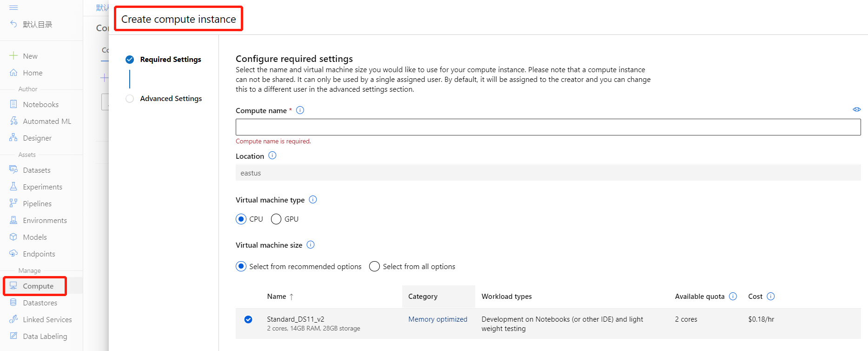This screenshot has width=868, height=351.
Task: Click the Location info icon
Action: tap(272, 155)
